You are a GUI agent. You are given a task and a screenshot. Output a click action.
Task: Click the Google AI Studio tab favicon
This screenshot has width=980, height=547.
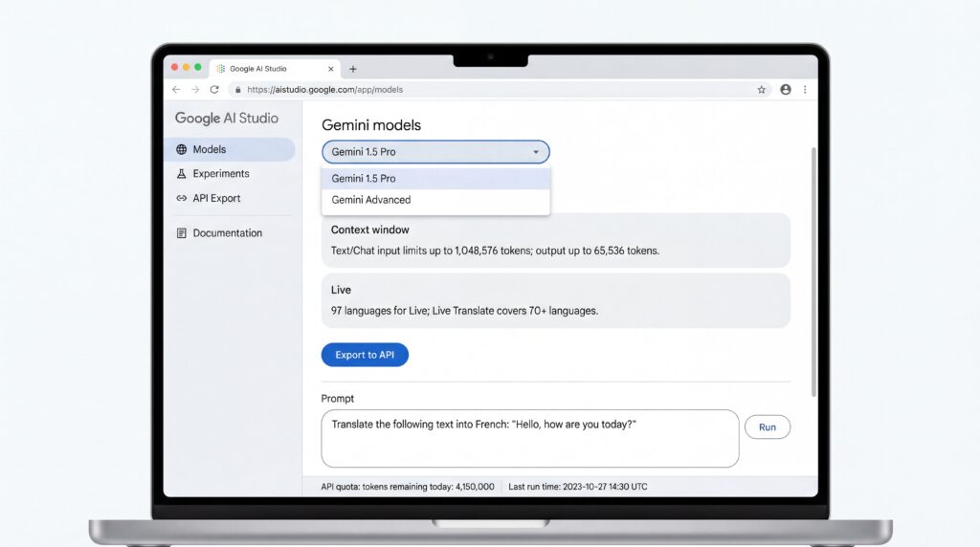[x=221, y=69]
